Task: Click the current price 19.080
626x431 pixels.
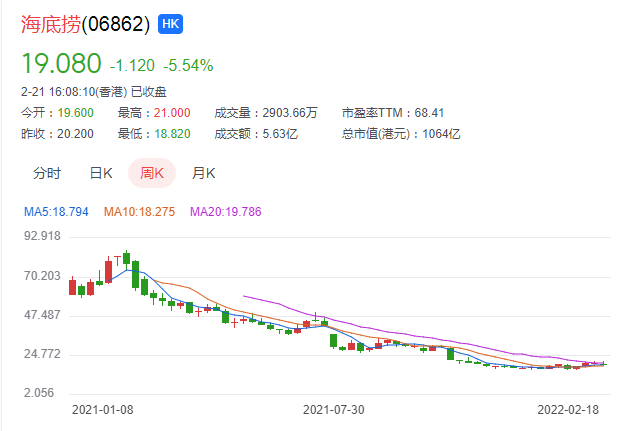Action: (61, 63)
